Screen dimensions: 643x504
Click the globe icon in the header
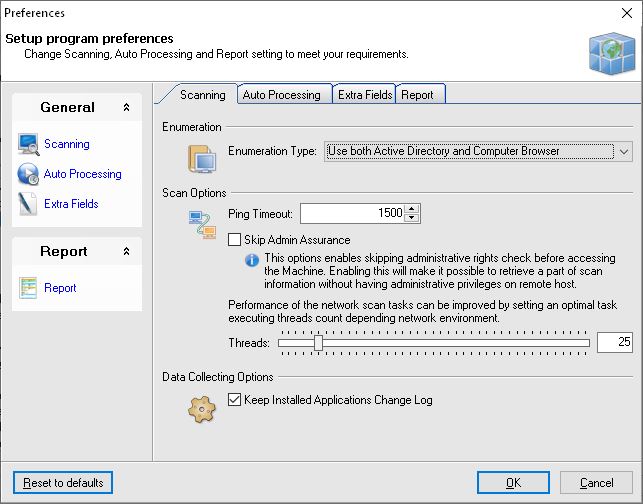607,48
